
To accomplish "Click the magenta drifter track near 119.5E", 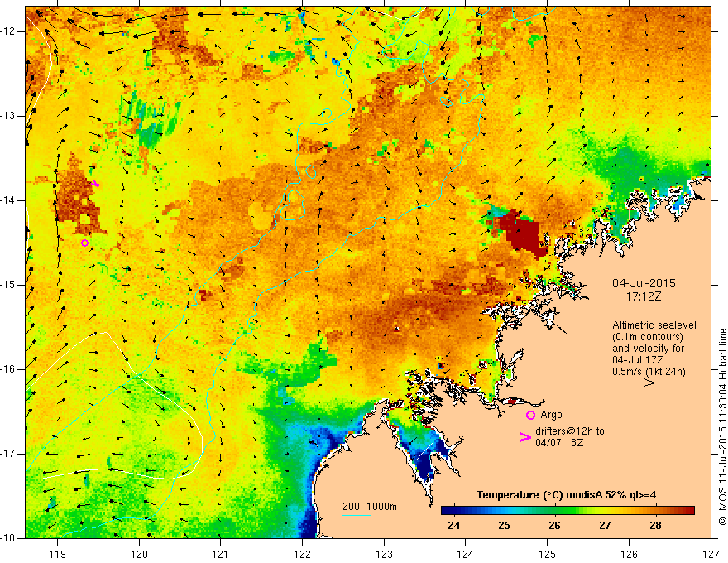I will point(96,184).
